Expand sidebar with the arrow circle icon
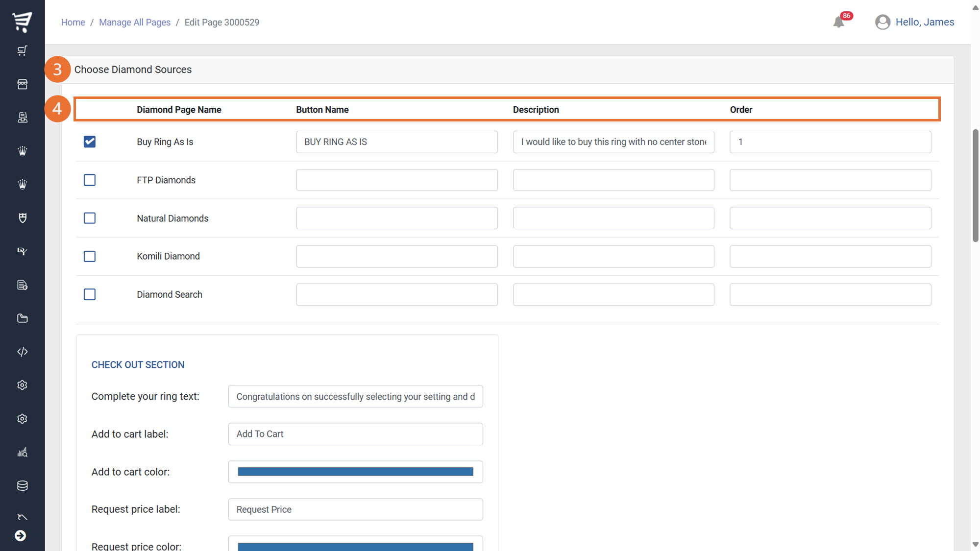The height and width of the screenshot is (551, 980). click(21, 535)
